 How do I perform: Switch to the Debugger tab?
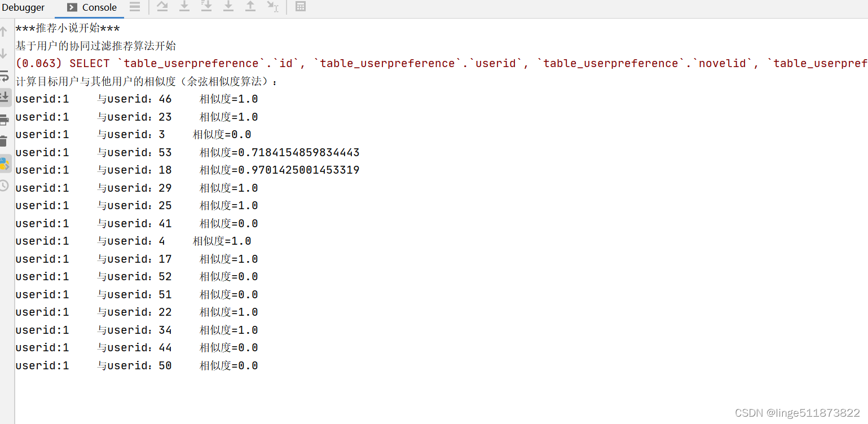(x=23, y=8)
